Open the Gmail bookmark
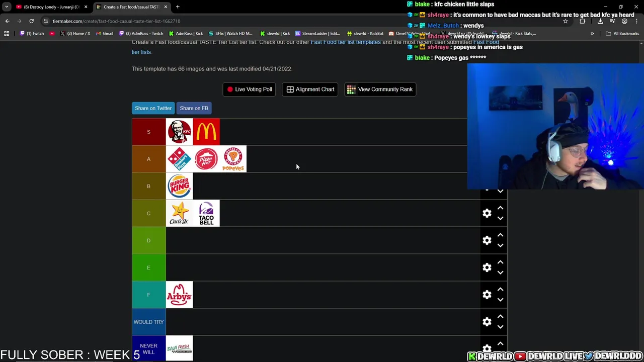The image size is (644, 362). (104, 34)
